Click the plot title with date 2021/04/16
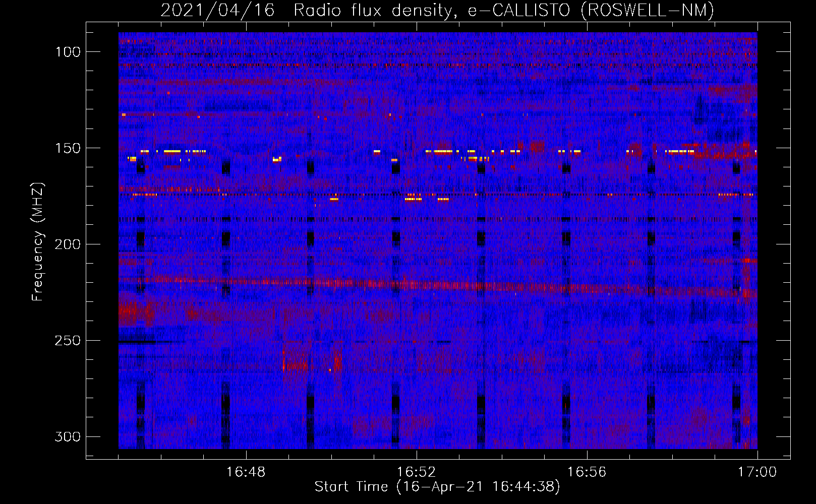The image size is (816, 504). pyautogui.click(x=437, y=10)
